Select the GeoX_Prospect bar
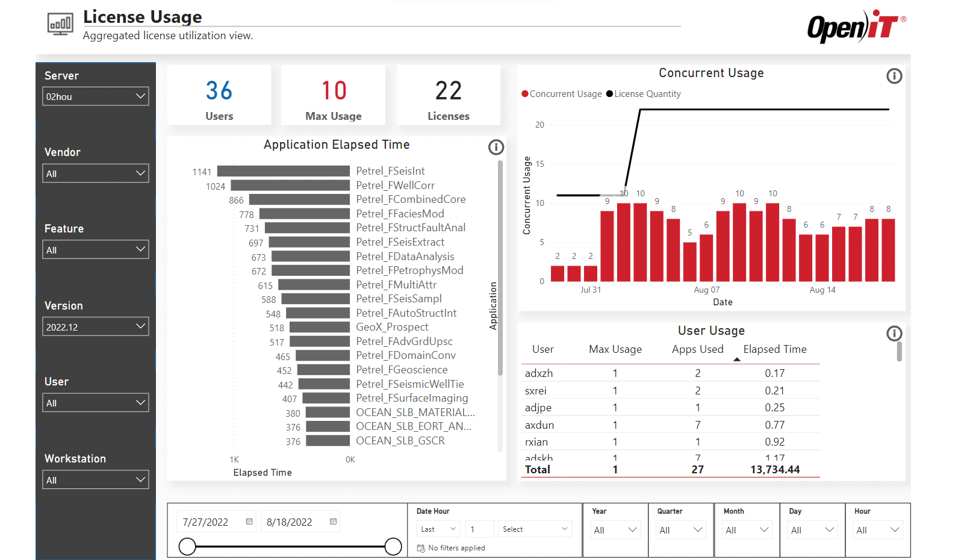The width and height of the screenshot is (970, 560). coord(320,327)
